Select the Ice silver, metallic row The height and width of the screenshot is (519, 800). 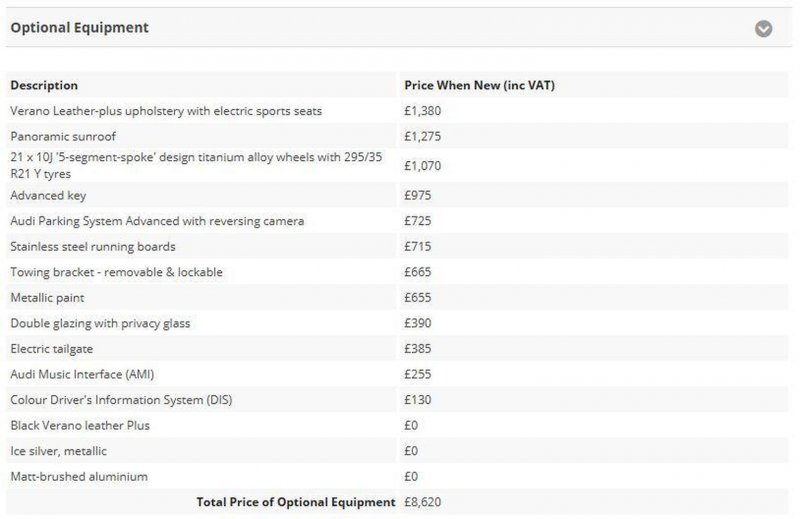(x=397, y=451)
